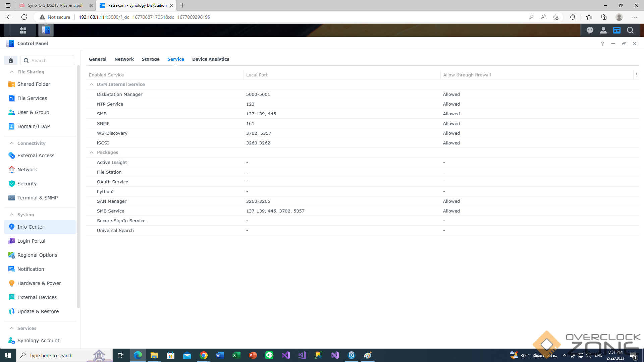Switch to the Device Analytics tab
Image resolution: width=644 pixels, height=362 pixels.
(x=210, y=59)
